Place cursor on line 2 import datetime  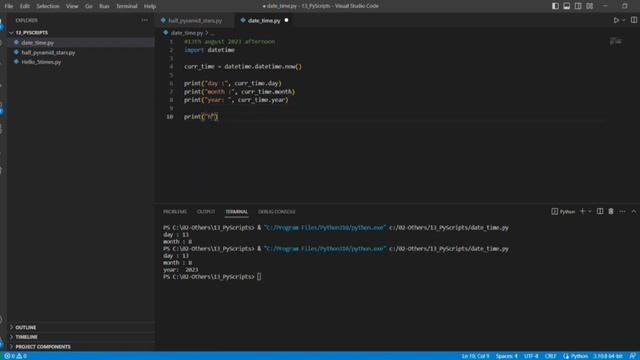tap(209, 50)
